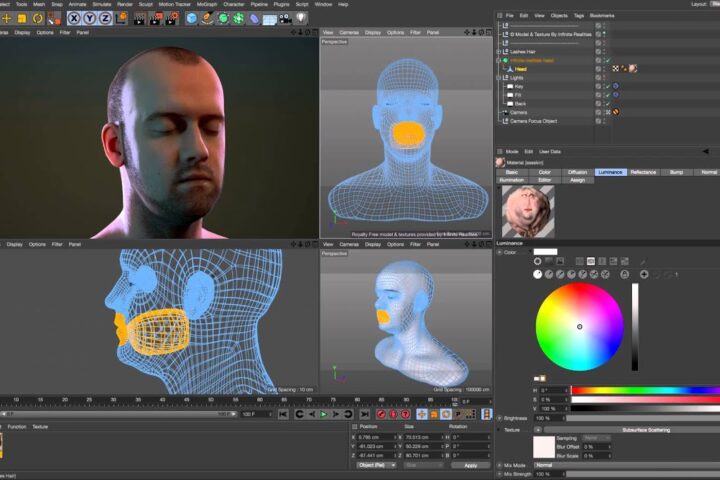Toggle position keyframe recording icon
Image resolution: width=720 pixels, height=480 pixels.
pyautogui.click(x=422, y=414)
